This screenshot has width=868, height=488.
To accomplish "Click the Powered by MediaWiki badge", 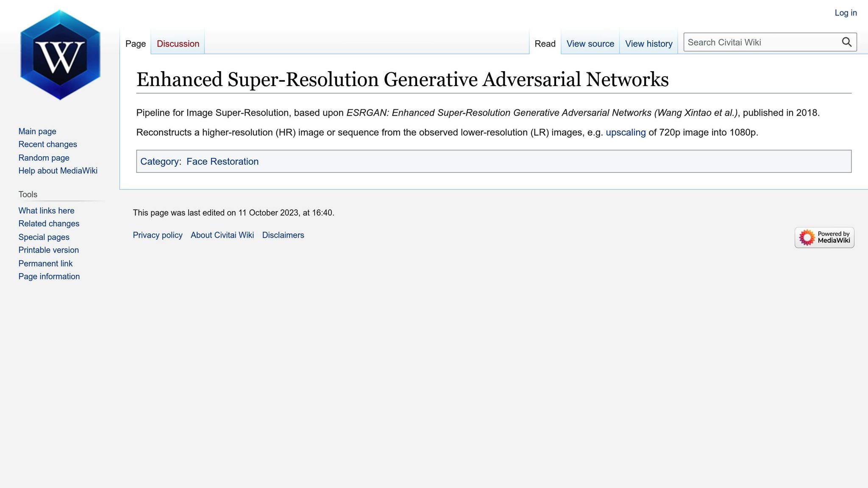I will point(824,237).
